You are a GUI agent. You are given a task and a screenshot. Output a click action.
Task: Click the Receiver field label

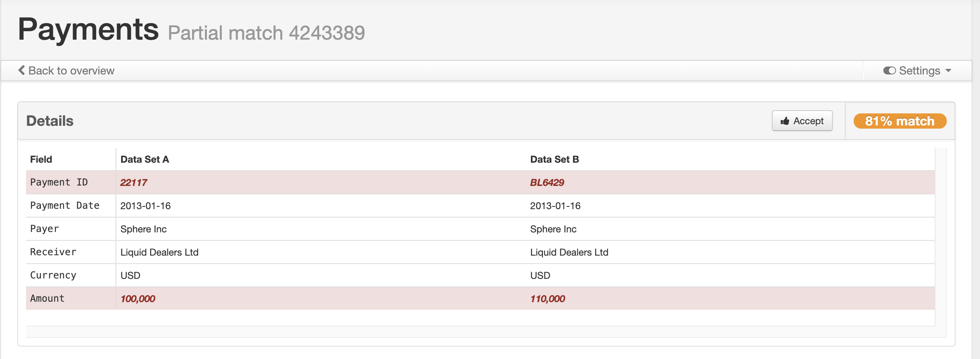(53, 252)
